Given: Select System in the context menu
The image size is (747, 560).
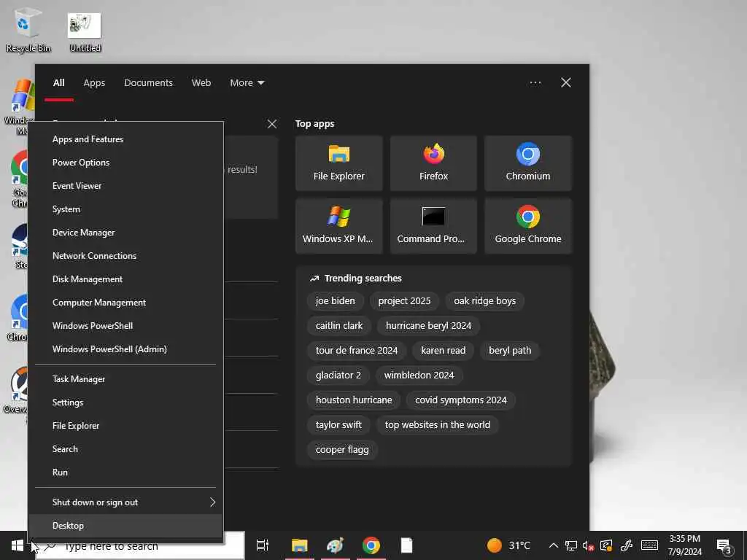Looking at the screenshot, I should tap(125, 209).
